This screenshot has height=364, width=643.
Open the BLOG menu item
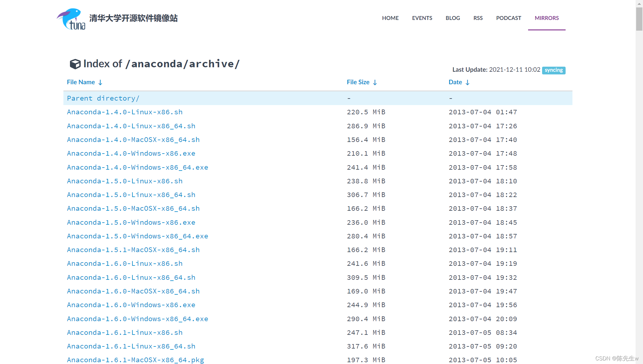click(452, 18)
